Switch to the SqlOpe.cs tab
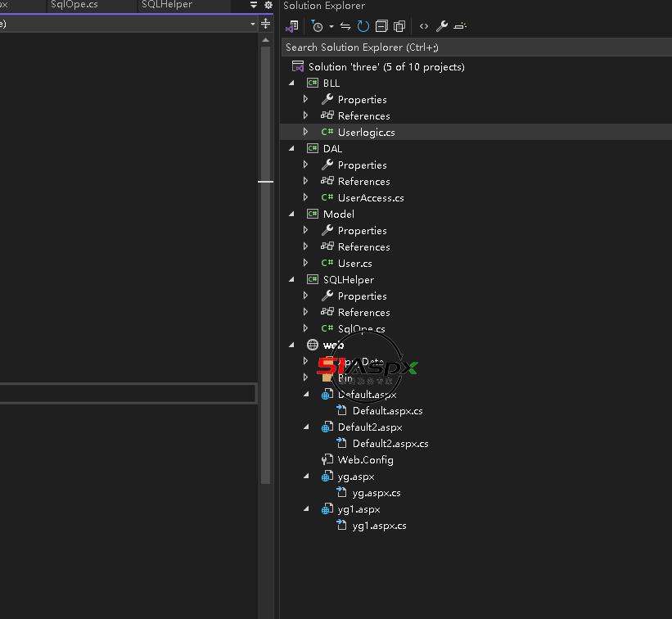Viewport: 672px width, 619px height. (74, 5)
